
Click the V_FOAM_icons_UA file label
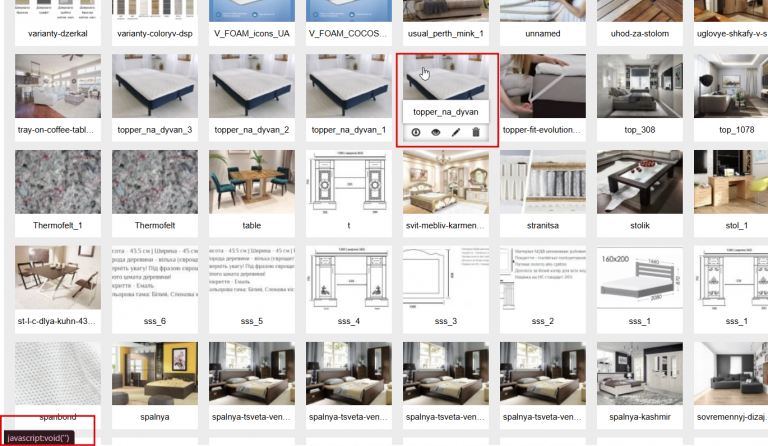pyautogui.click(x=252, y=33)
